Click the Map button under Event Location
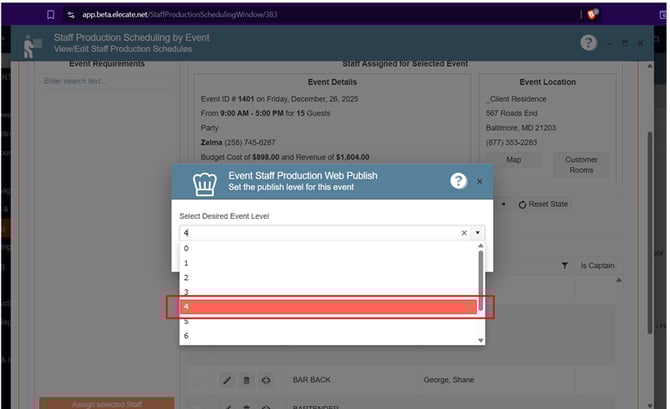This screenshot has height=409, width=670. point(513,160)
